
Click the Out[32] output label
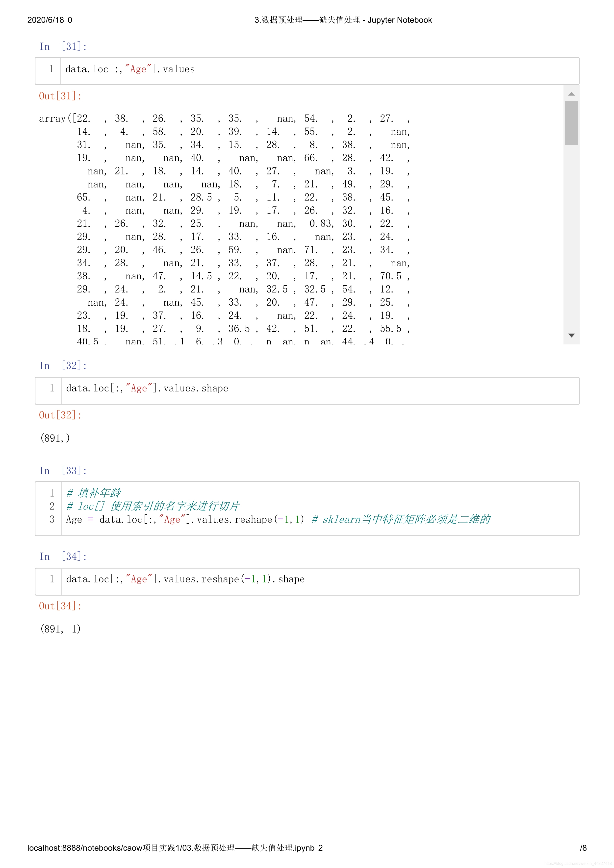[60, 415]
